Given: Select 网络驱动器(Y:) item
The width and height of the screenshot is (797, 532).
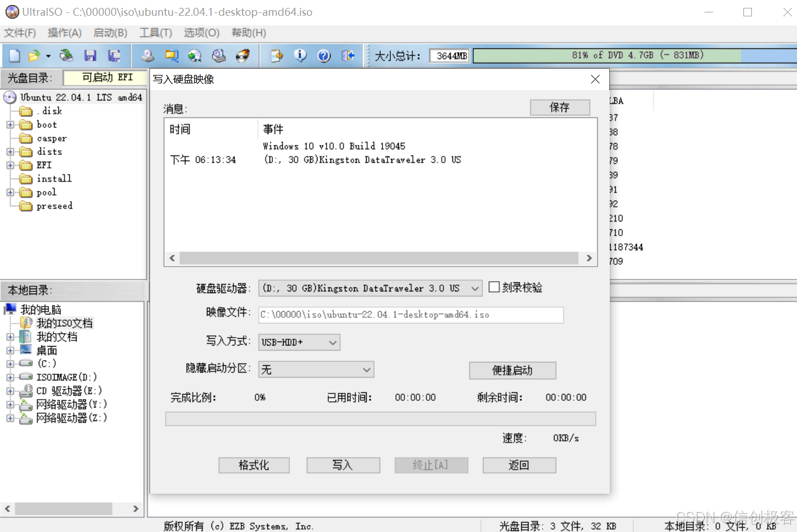Looking at the screenshot, I should [x=72, y=404].
